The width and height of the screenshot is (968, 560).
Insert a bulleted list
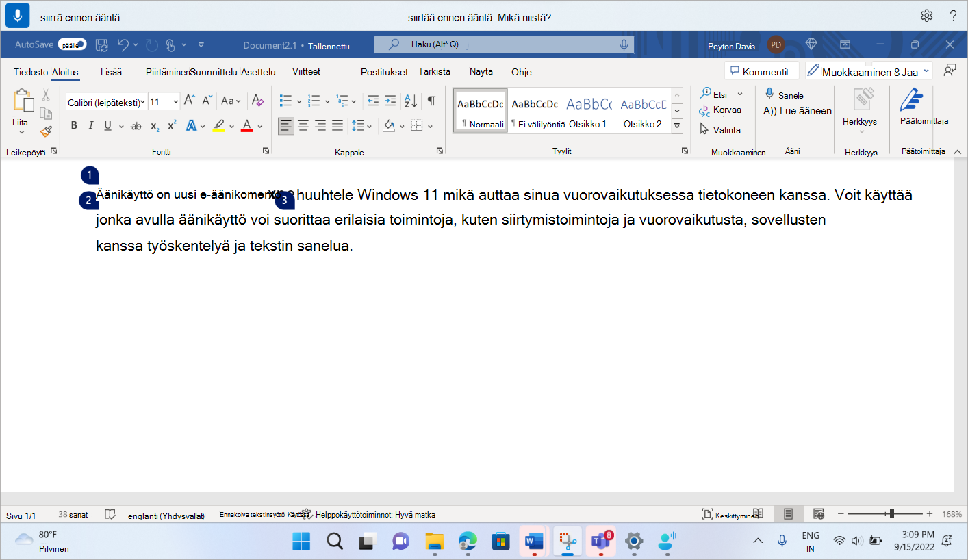click(286, 101)
